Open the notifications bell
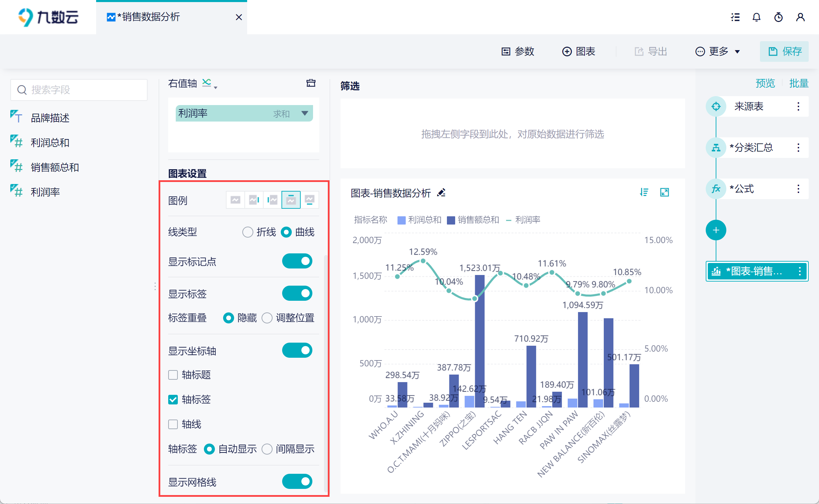 757,17
